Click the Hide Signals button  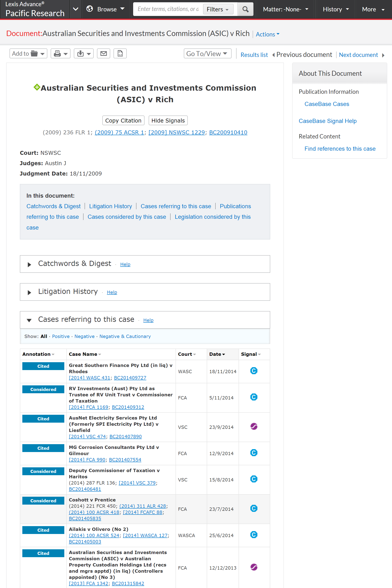click(168, 120)
